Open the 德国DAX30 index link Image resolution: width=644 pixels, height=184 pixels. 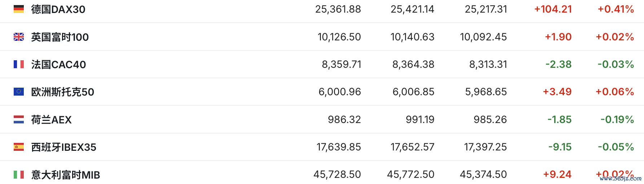click(58, 9)
